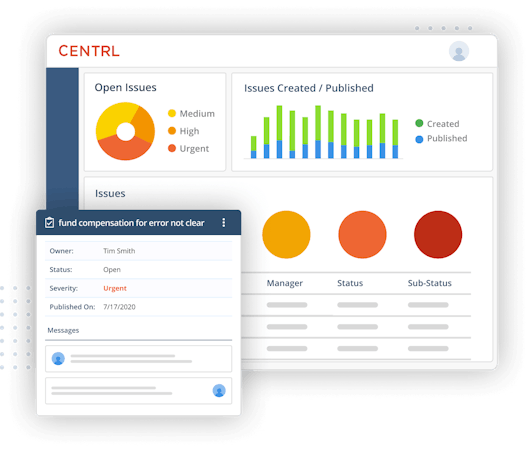The width and height of the screenshot is (531, 450).
Task: Select the High legend dot
Action: [172, 131]
